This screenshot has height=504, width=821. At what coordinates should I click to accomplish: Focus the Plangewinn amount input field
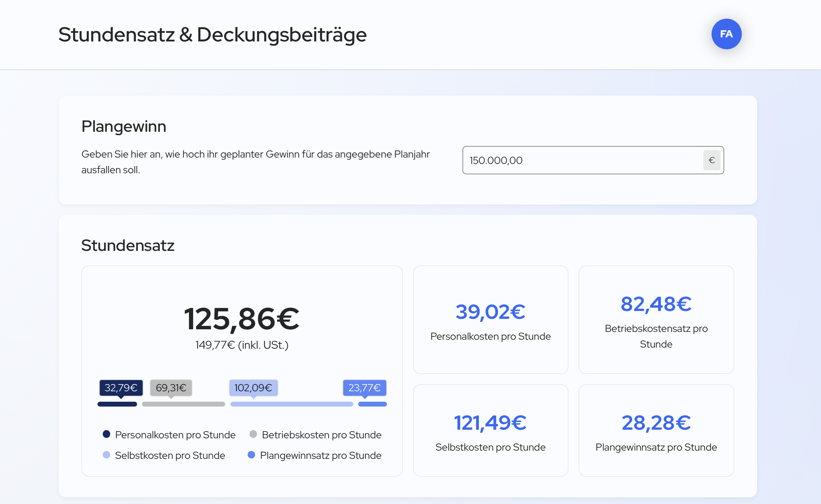pos(583,160)
